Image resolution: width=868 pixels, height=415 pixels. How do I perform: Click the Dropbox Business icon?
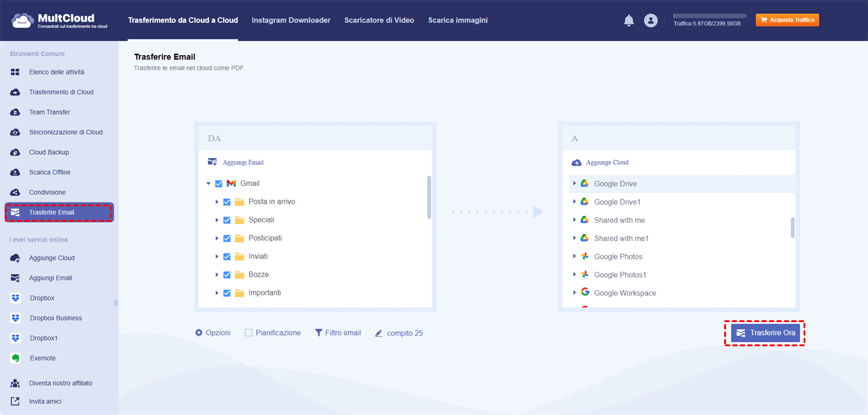15,318
